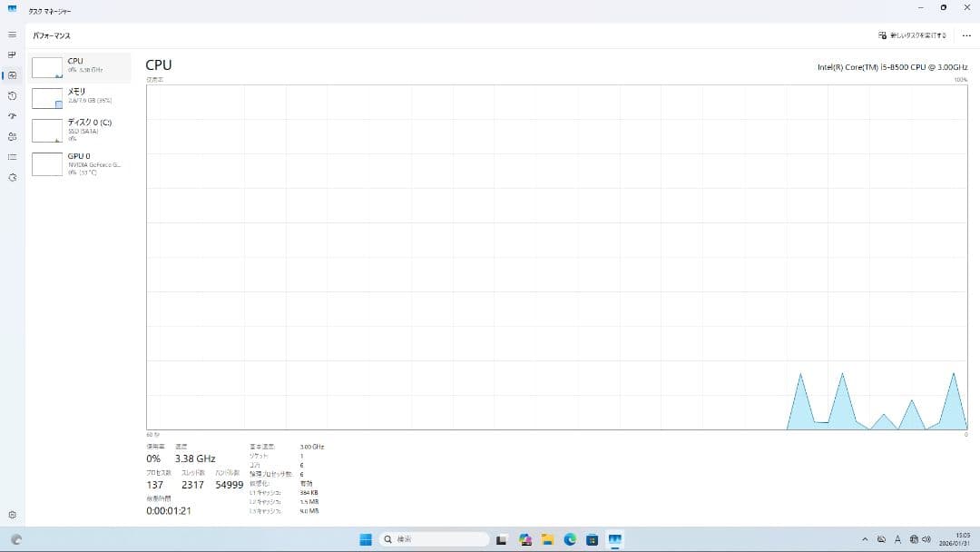Open Task Manager settings from the sidebar
The width and height of the screenshot is (980, 552).
12,513
